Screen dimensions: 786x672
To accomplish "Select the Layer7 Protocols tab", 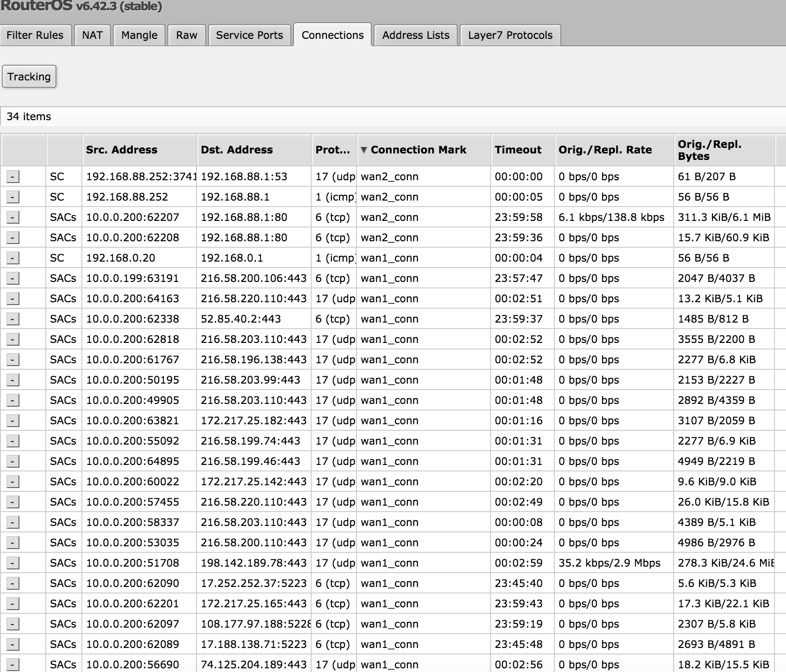I will point(510,35).
